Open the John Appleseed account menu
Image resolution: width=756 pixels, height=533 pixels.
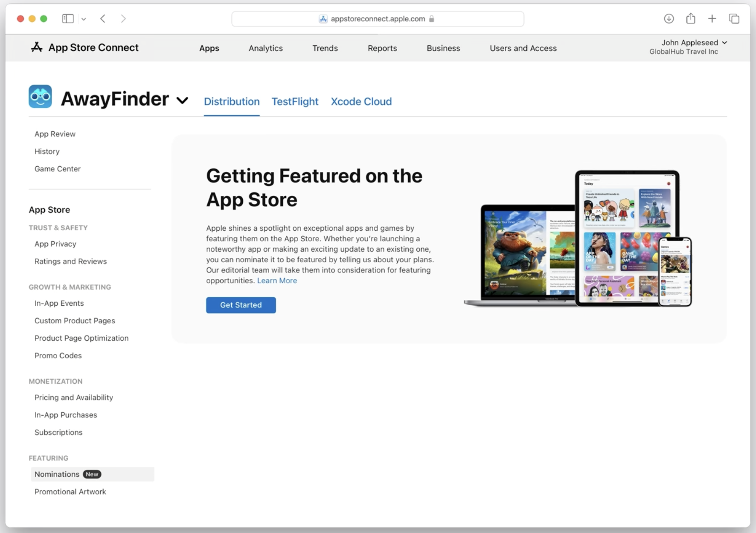coord(694,43)
